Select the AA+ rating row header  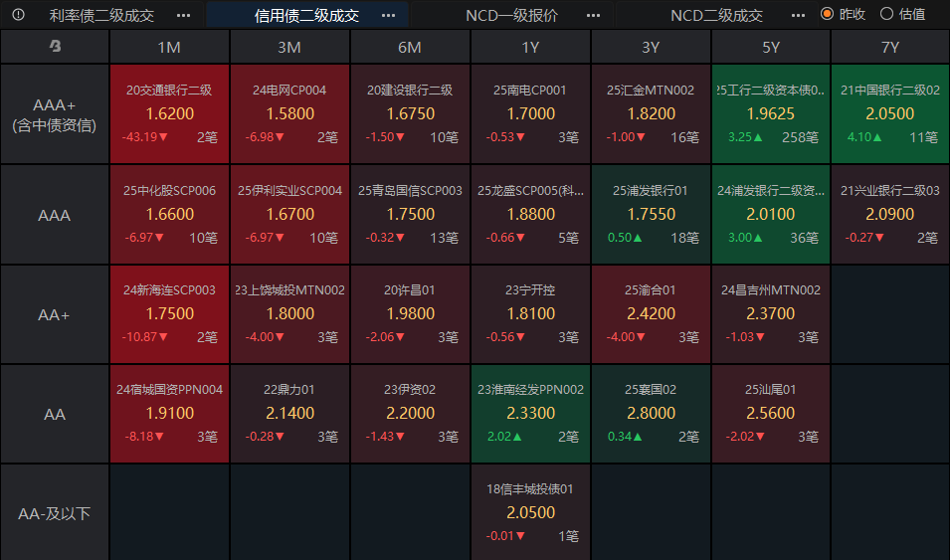[55, 314]
